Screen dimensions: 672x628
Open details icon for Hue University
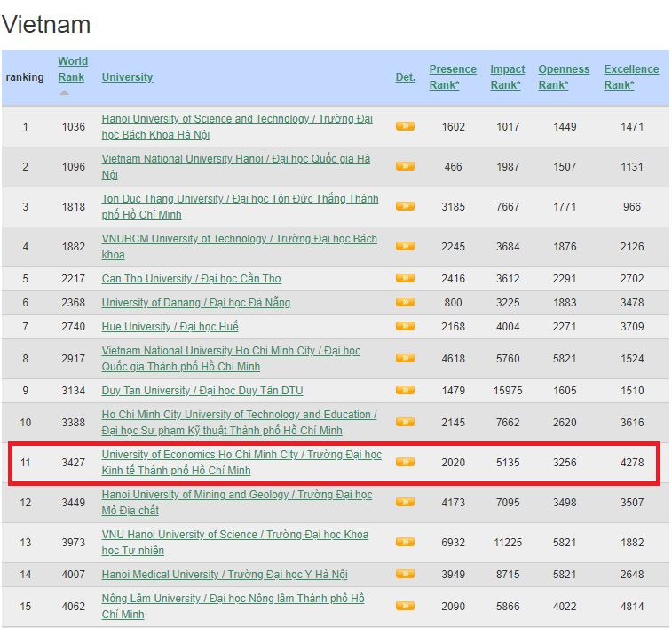click(x=405, y=326)
